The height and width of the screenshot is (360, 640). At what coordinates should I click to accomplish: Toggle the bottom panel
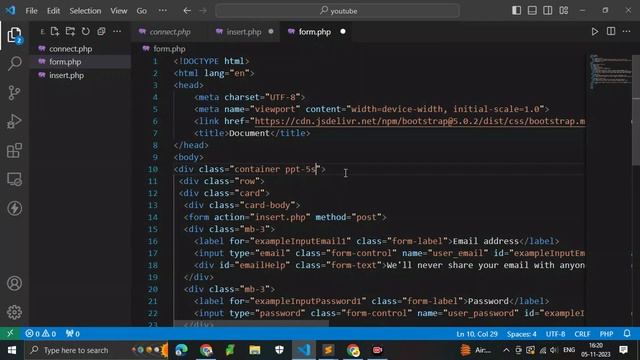pyautogui.click(x=532, y=11)
